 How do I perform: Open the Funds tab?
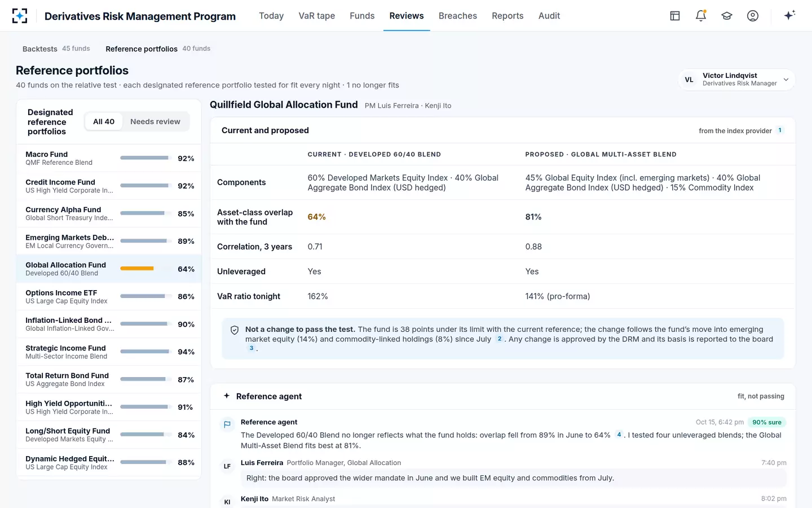362,16
